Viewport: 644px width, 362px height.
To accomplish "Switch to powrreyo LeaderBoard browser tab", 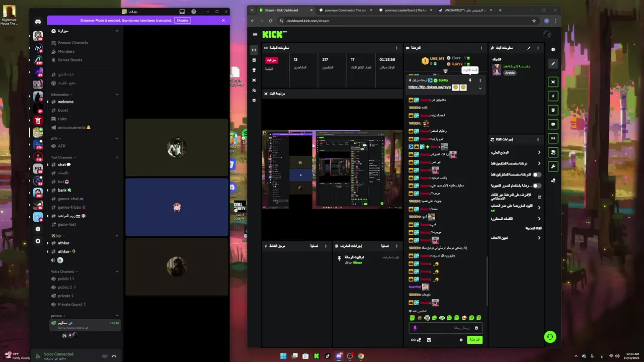I will (405, 10).
